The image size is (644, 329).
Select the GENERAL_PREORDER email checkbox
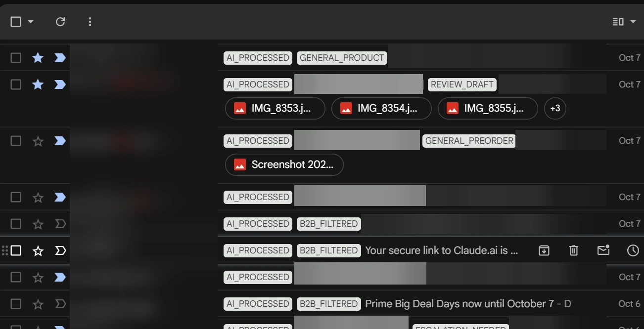[x=16, y=141]
